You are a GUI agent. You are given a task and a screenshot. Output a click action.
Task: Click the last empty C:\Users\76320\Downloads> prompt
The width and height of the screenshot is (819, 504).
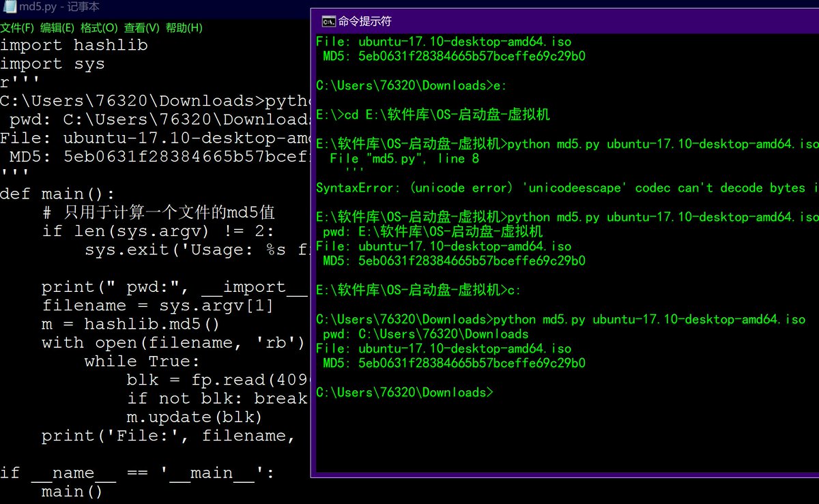point(404,392)
